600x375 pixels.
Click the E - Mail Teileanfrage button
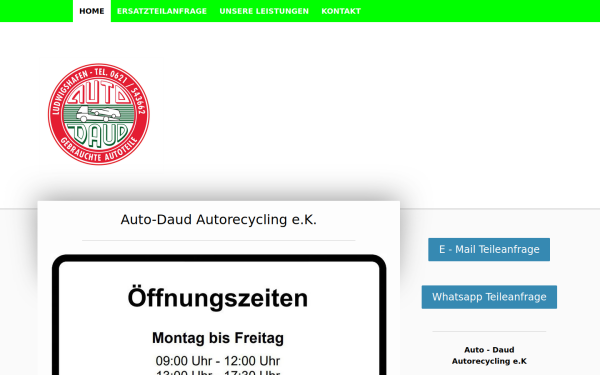coord(489,249)
